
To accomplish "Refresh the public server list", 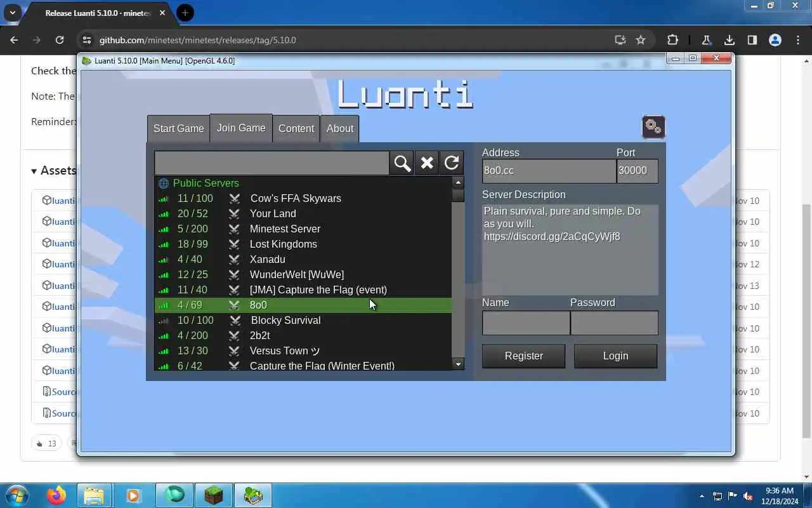I will [452, 163].
